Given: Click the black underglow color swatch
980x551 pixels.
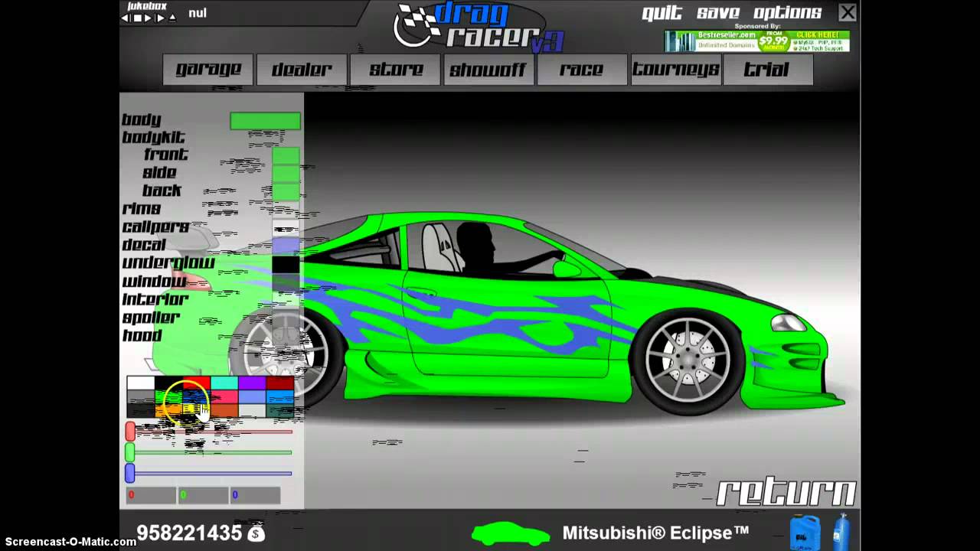Looking at the screenshot, I should 286,264.
